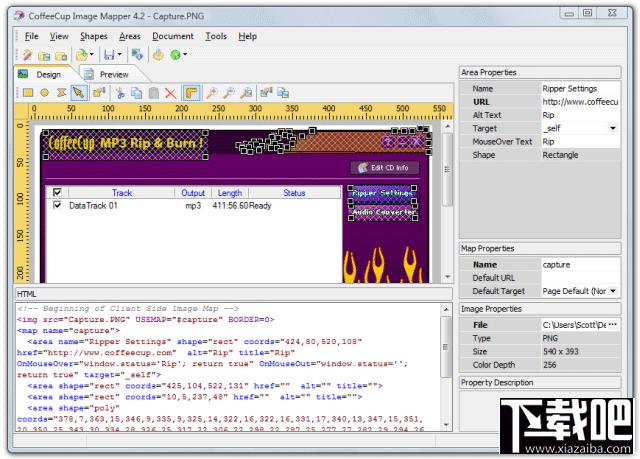
Task: Click the zoom in magnifier icon
Action: pyautogui.click(x=212, y=93)
